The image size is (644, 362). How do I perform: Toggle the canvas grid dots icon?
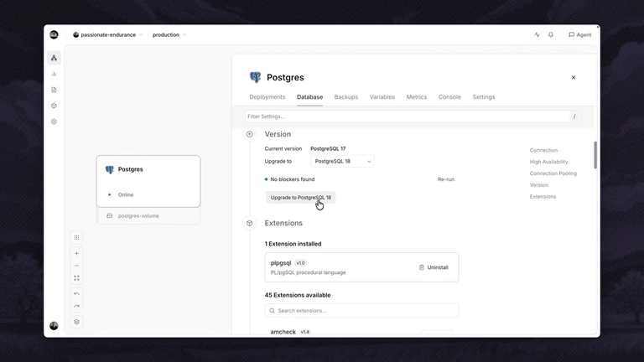coord(76,238)
